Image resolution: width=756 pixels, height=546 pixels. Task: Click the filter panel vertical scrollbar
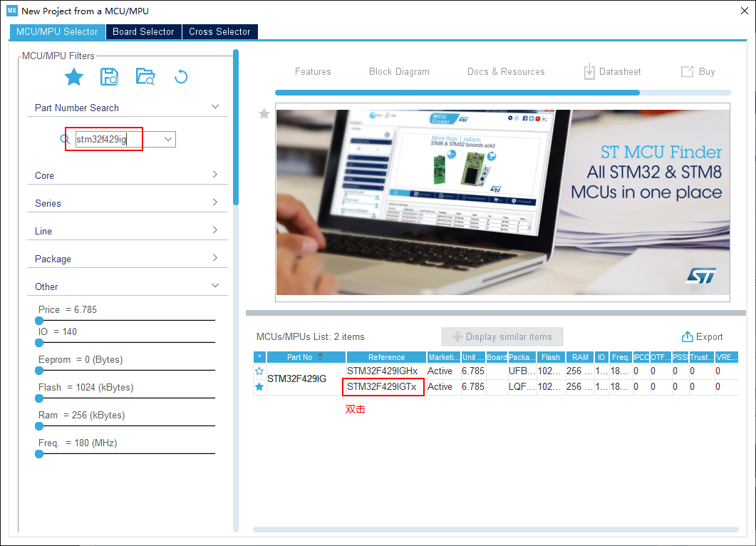click(x=236, y=128)
